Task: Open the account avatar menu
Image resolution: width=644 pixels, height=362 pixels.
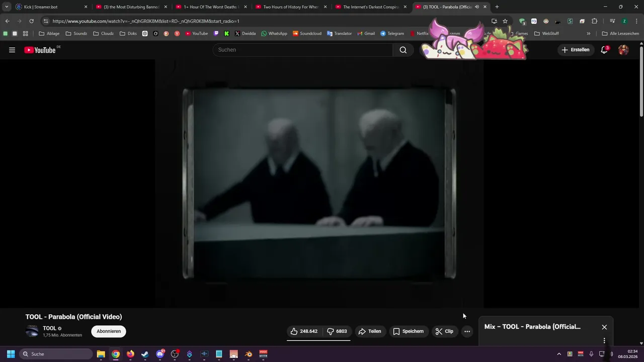Action: (623, 50)
